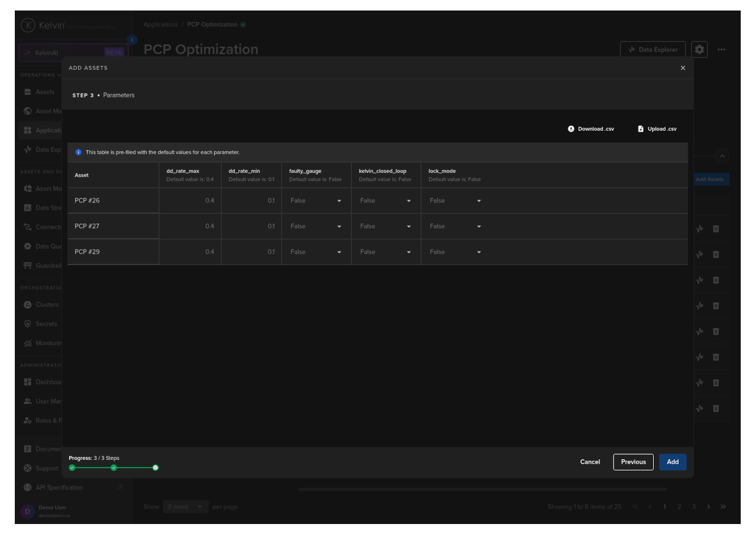This screenshot has width=756, height=535.
Task: Click the Upload .csv file icon
Action: tap(640, 129)
